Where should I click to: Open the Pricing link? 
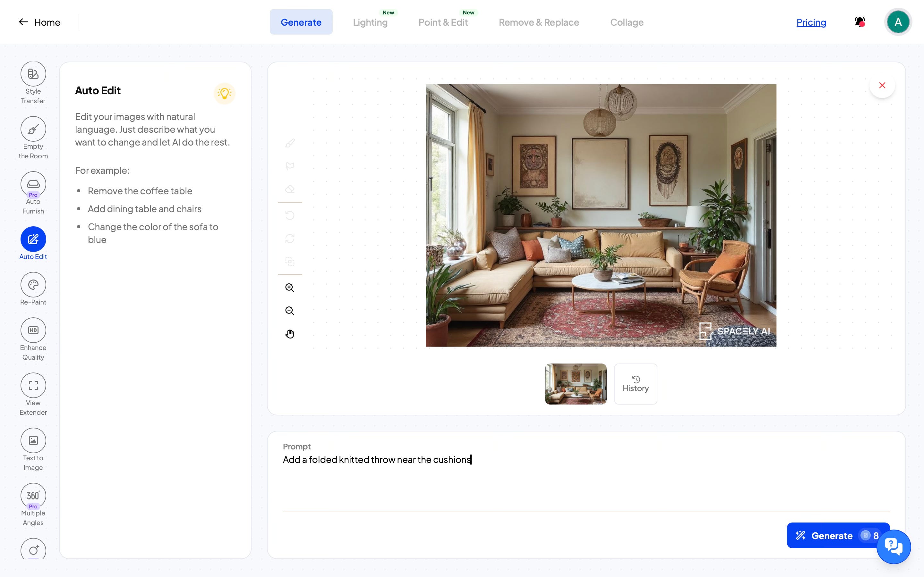[811, 22]
